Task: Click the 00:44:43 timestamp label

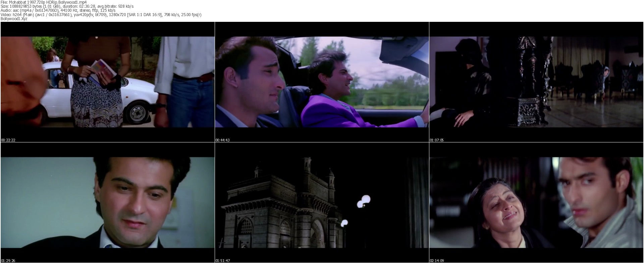Action: (x=223, y=140)
